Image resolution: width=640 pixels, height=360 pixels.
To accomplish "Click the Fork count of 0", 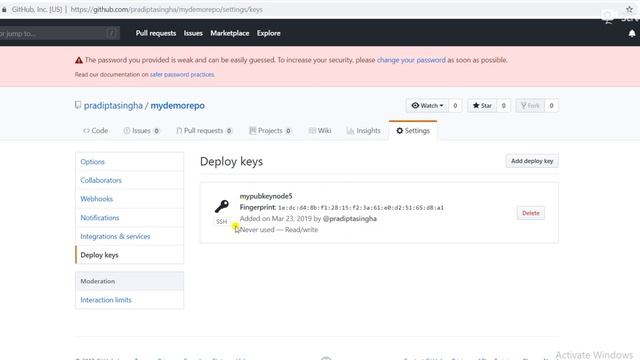I will (x=551, y=106).
